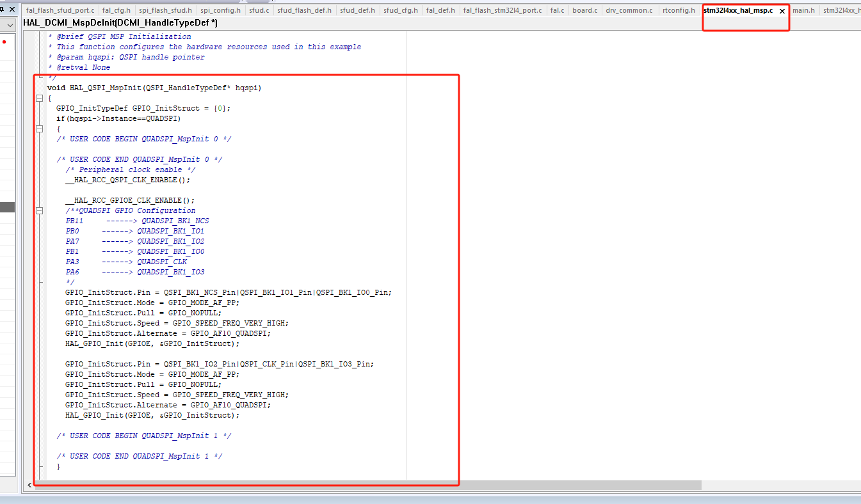Close the left workspace panel

12,10
